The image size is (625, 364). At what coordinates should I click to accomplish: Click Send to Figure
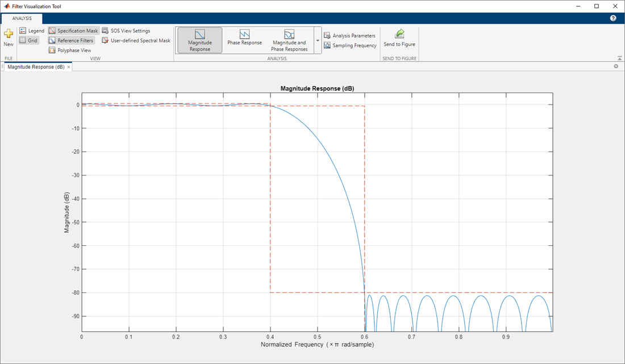(x=399, y=38)
